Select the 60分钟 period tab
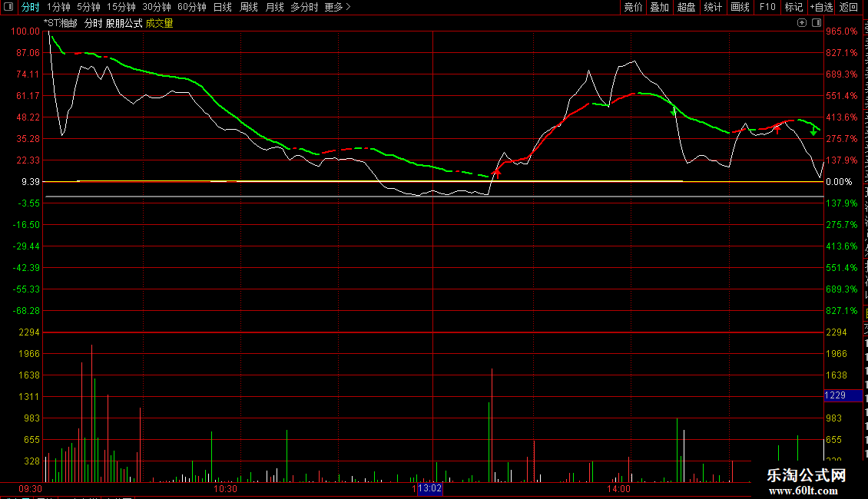This screenshot has height=499, width=868. (x=192, y=7)
